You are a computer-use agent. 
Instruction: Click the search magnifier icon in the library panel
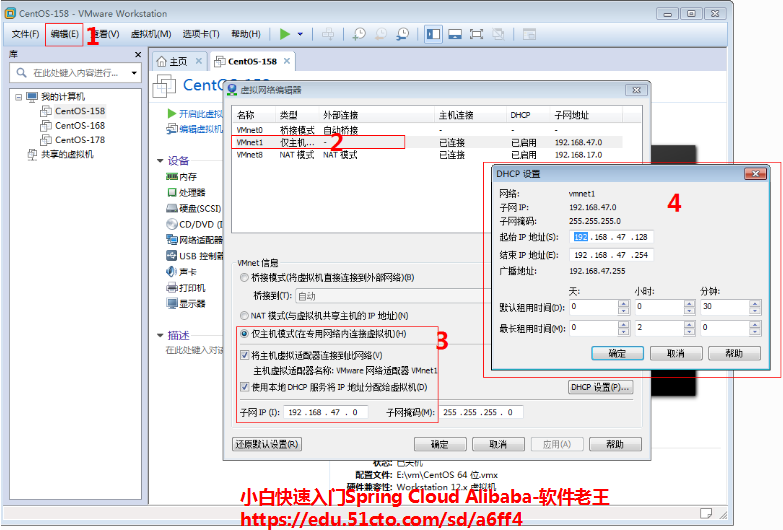coord(21,73)
